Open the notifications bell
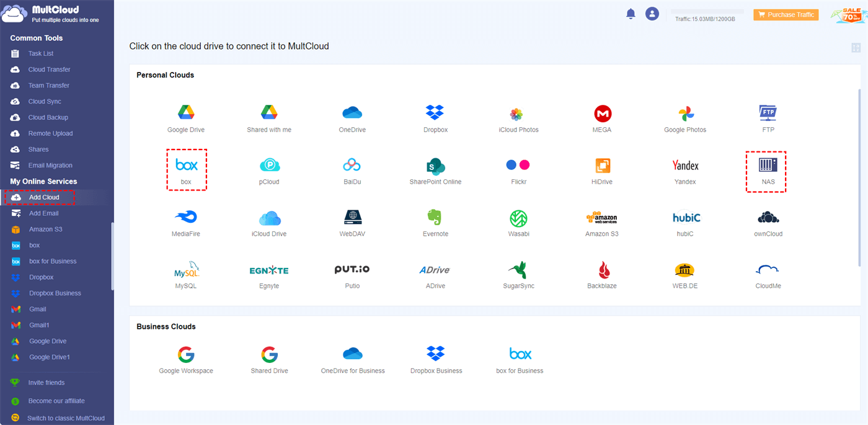 (x=631, y=14)
